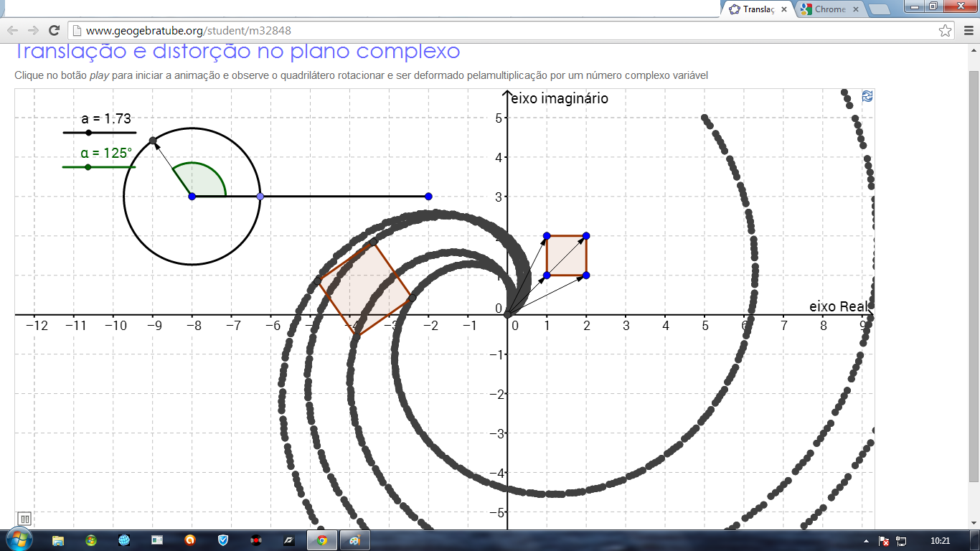
Task: Launch Windows Media Center from the taskbar
Action: (x=91, y=540)
